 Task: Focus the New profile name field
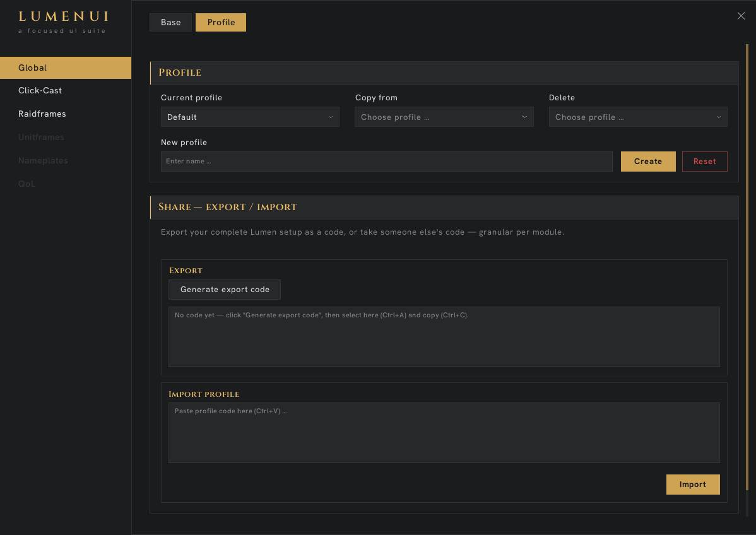point(387,162)
